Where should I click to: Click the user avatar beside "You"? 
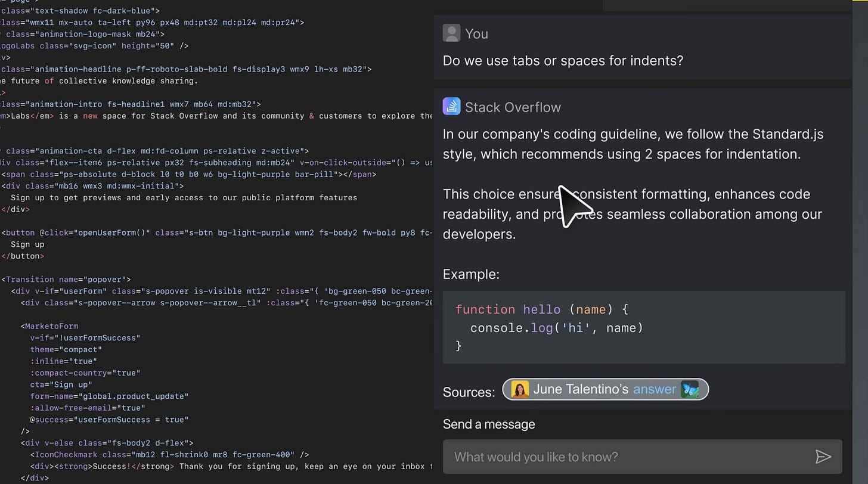[x=451, y=33]
